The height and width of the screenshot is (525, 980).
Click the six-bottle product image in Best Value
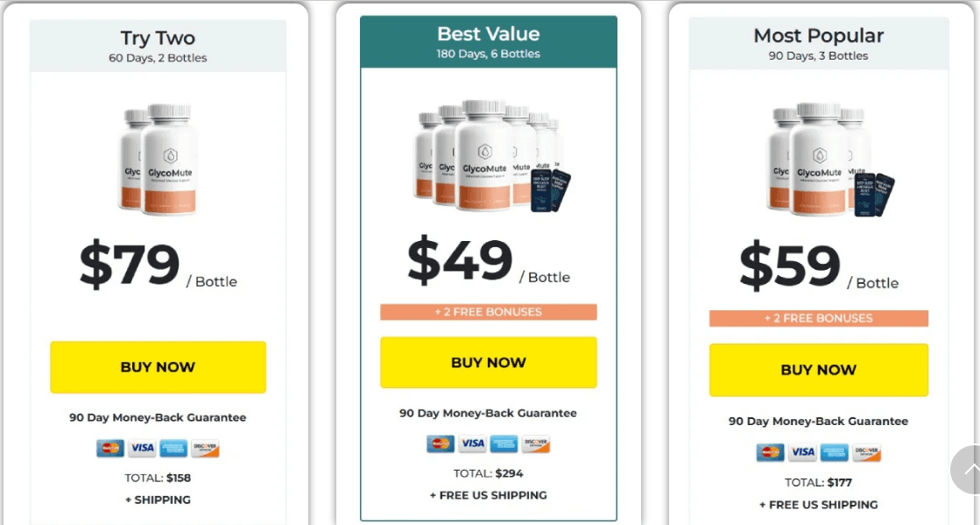tap(487, 158)
